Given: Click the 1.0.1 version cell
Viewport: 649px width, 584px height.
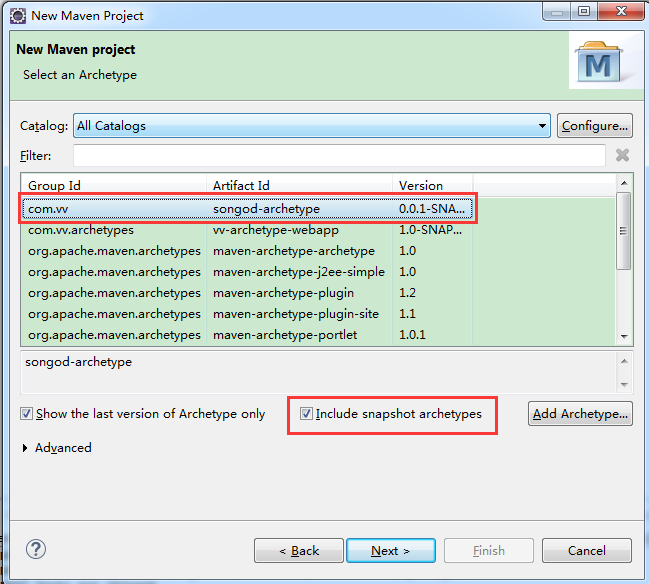Looking at the screenshot, I should click(412, 335).
